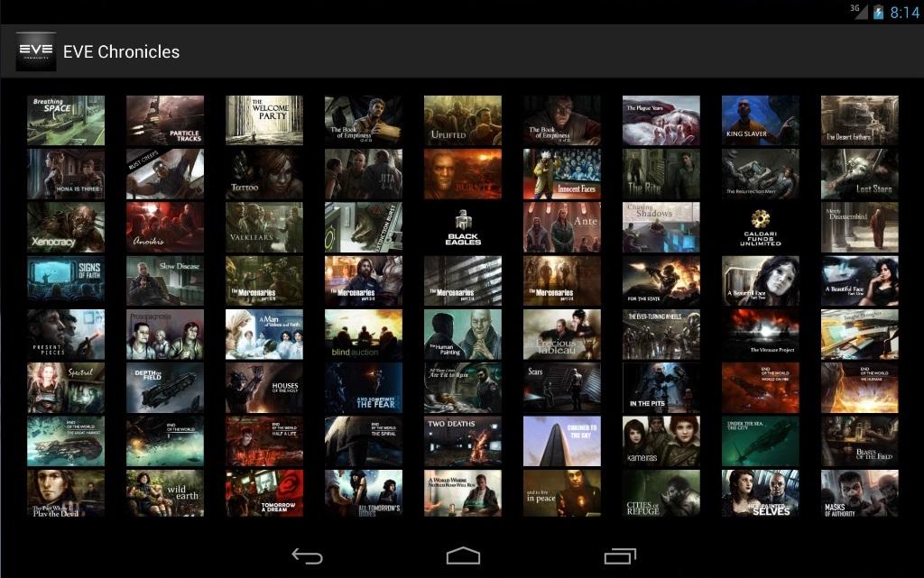View the Scars chronicle
Screen dimensions: 924x578
(x=562, y=388)
